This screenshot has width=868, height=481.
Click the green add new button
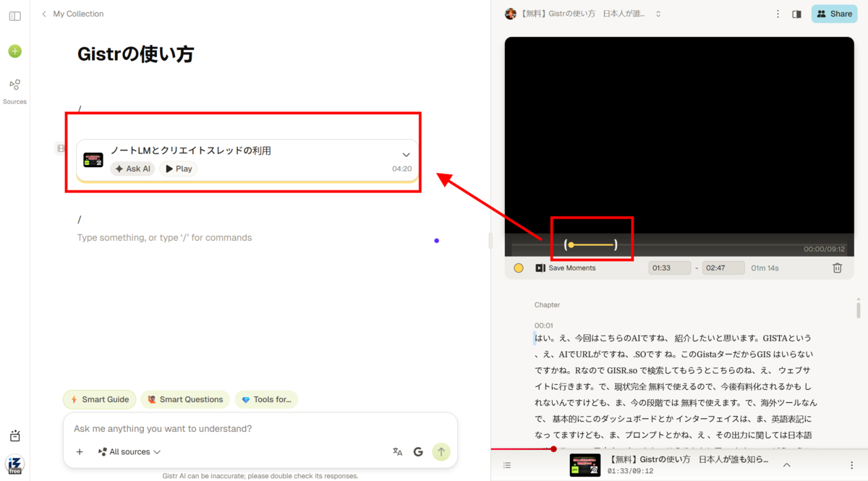click(x=14, y=51)
